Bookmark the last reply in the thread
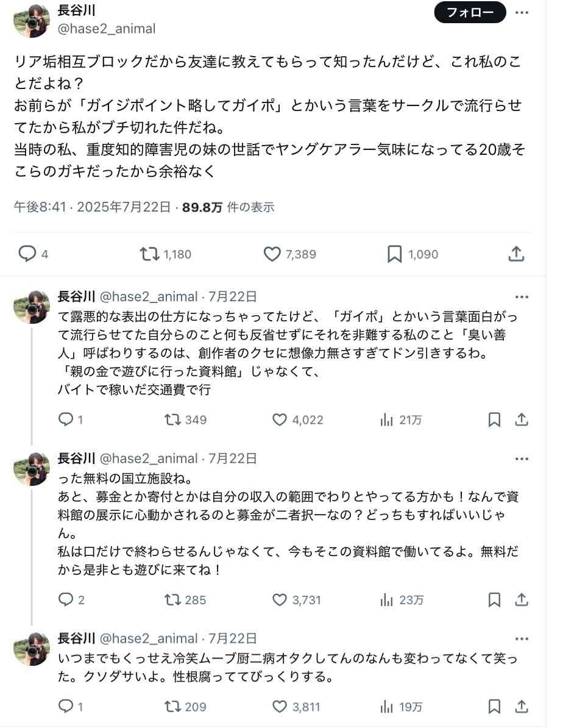The image size is (563, 728). [x=495, y=707]
